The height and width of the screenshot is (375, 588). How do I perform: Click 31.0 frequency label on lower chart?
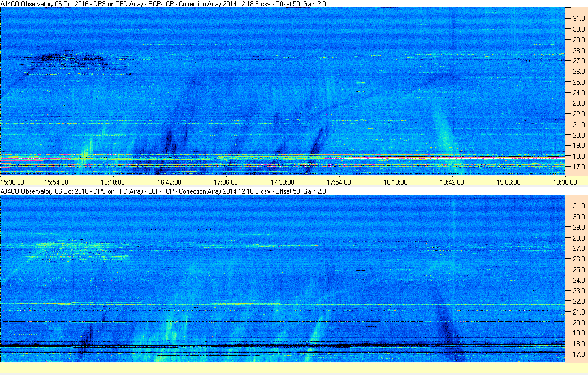(x=578, y=206)
